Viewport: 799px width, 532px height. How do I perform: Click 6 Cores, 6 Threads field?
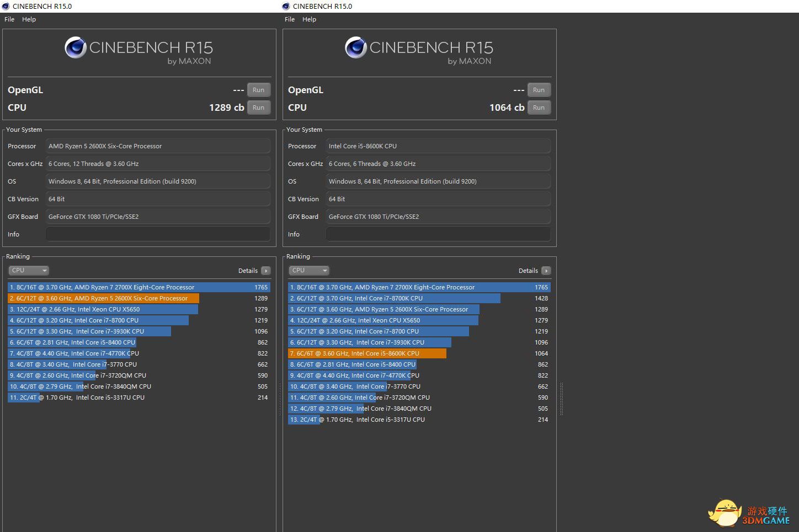[438, 164]
